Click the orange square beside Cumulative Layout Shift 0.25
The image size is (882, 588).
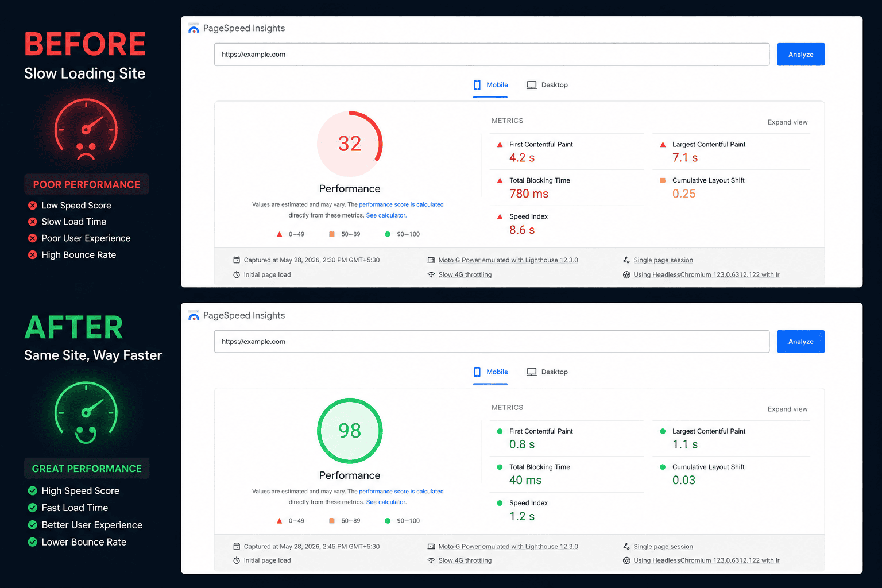tap(663, 180)
